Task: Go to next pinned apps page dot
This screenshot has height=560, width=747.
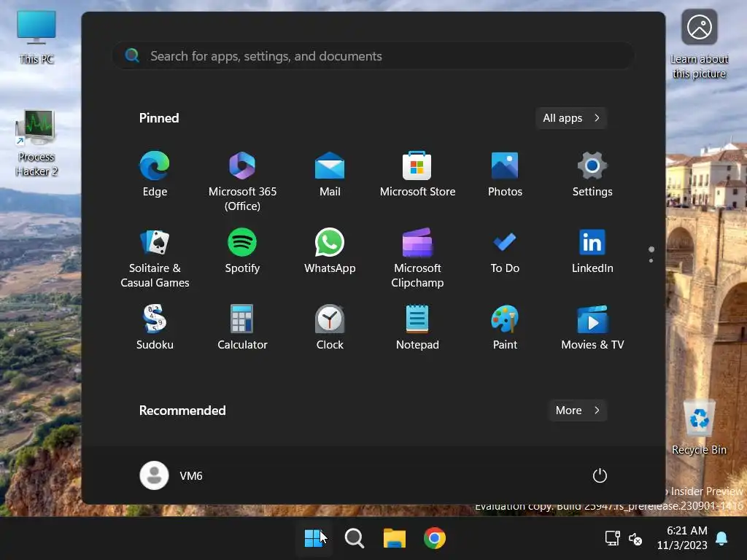Action: click(651, 260)
